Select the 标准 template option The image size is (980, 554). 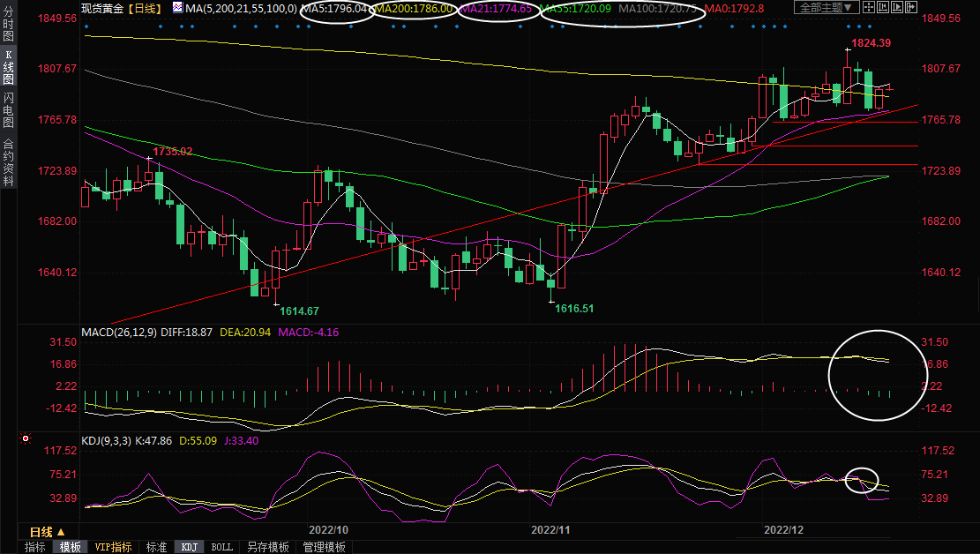point(156,547)
